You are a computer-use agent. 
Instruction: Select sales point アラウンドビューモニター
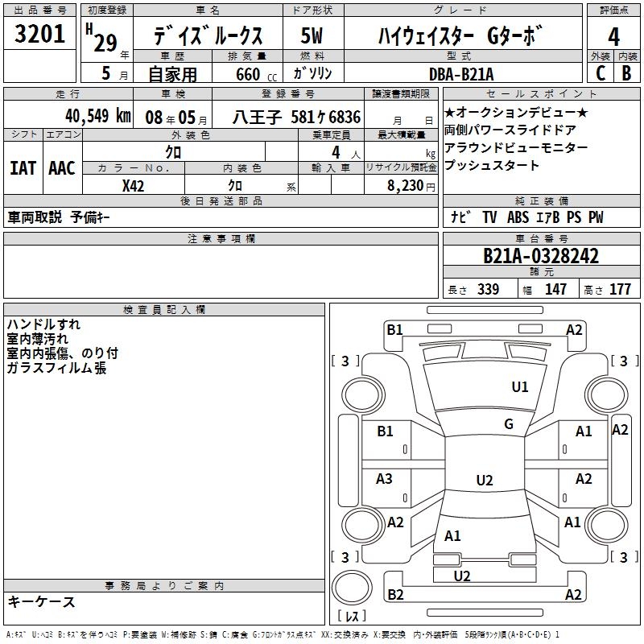[x=516, y=147]
